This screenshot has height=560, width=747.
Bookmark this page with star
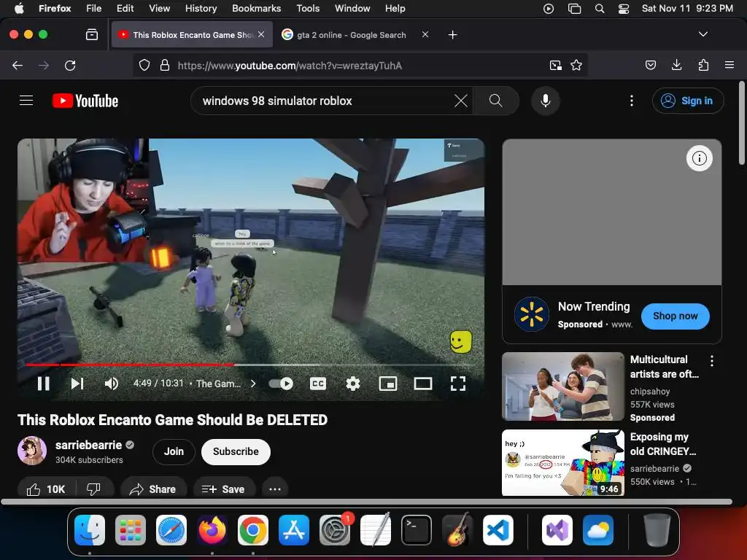[576, 65]
